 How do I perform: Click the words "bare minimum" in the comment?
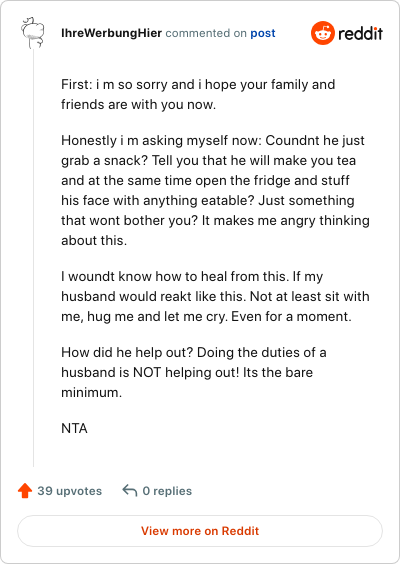(x=187, y=382)
